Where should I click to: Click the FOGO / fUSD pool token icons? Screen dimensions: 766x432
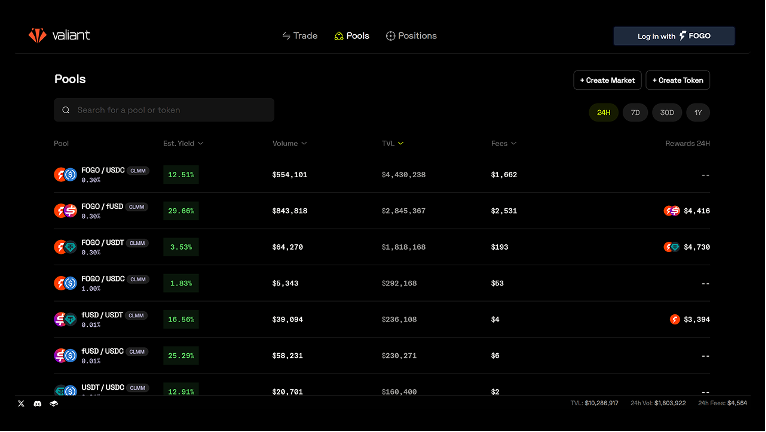click(65, 211)
